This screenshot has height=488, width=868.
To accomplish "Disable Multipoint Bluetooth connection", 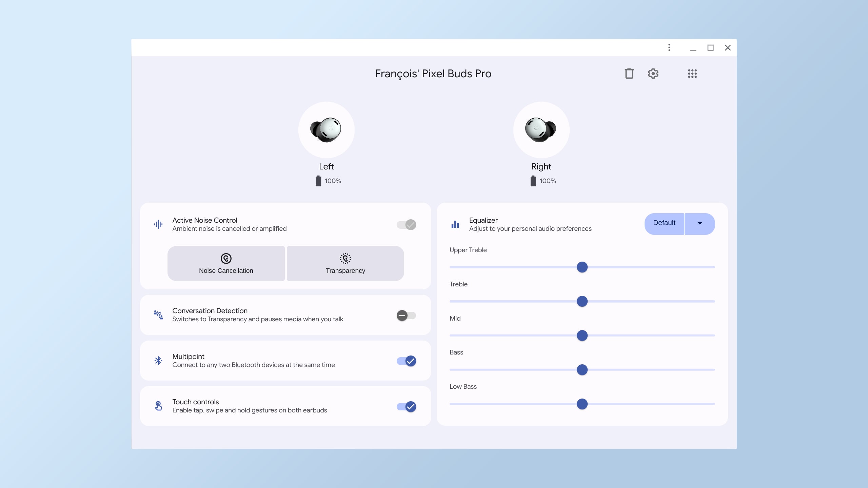I will (x=406, y=361).
